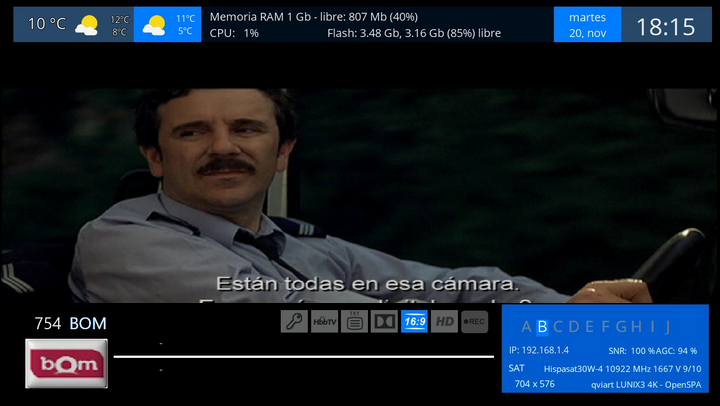
Task: Click the forecast 11°C value
Action: click(186, 19)
